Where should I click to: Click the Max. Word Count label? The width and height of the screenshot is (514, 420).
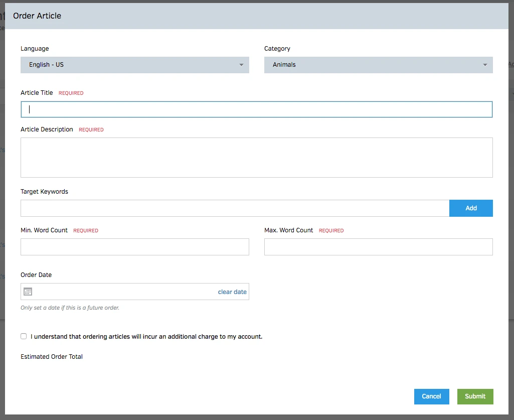point(288,230)
